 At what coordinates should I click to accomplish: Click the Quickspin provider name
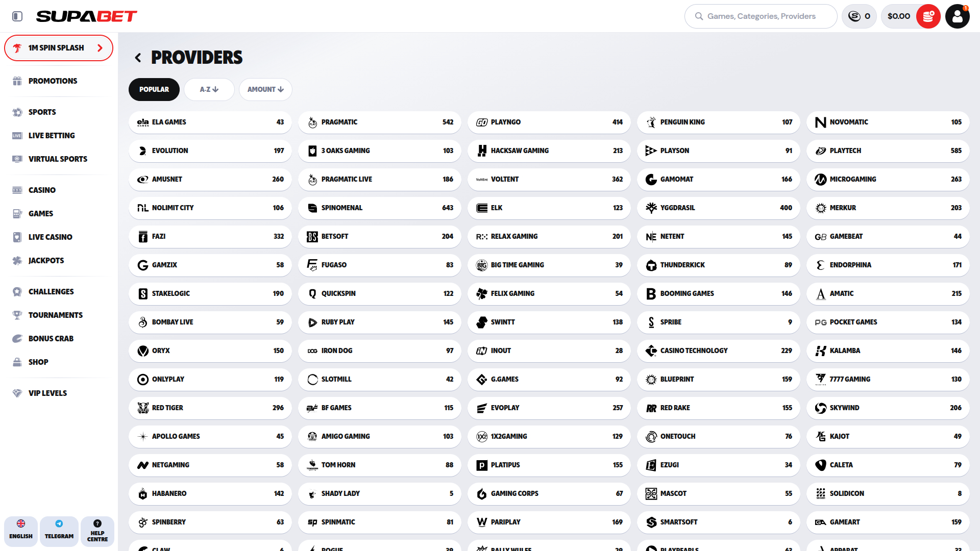[x=339, y=294]
